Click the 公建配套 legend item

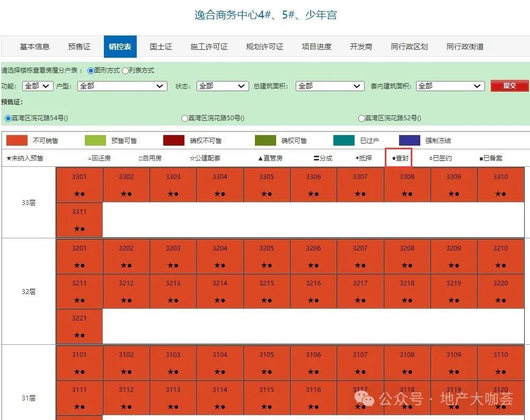click(x=205, y=158)
